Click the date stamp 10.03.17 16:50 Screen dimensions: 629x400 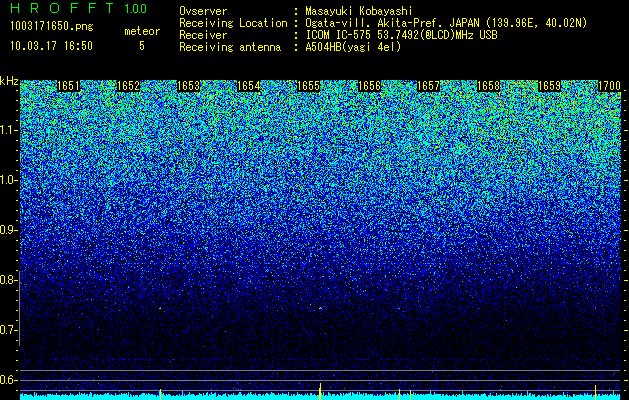pyautogui.click(x=51, y=46)
